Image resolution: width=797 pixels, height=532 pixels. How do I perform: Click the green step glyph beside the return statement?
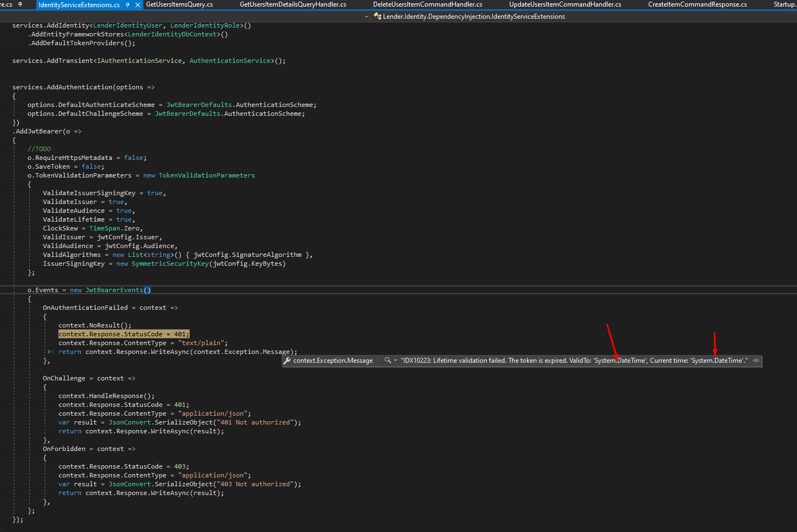[50, 351]
